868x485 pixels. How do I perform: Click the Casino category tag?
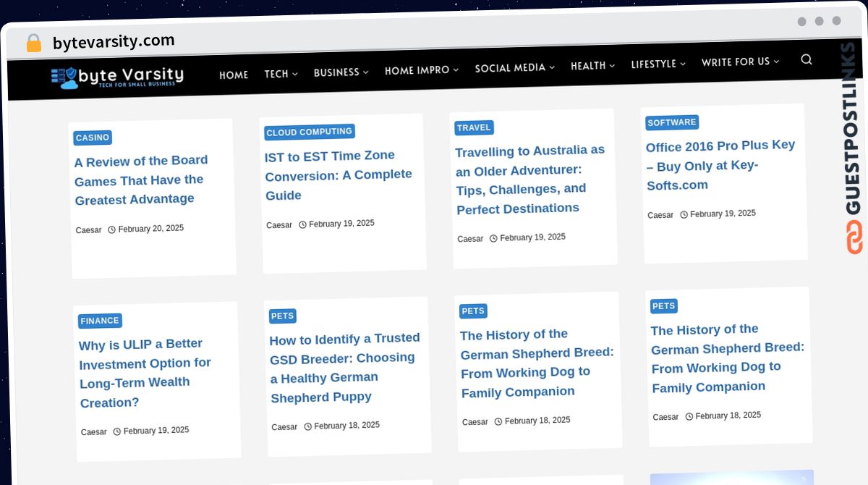[x=93, y=138]
